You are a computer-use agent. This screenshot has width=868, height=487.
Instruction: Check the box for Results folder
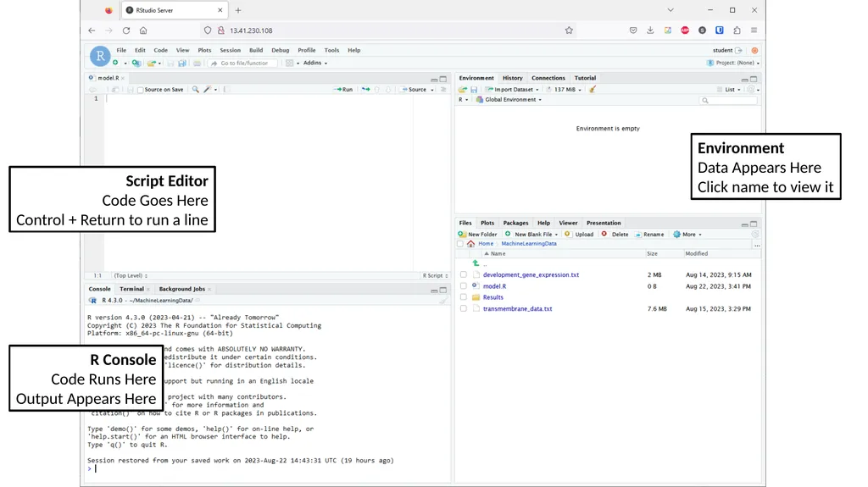(x=464, y=297)
